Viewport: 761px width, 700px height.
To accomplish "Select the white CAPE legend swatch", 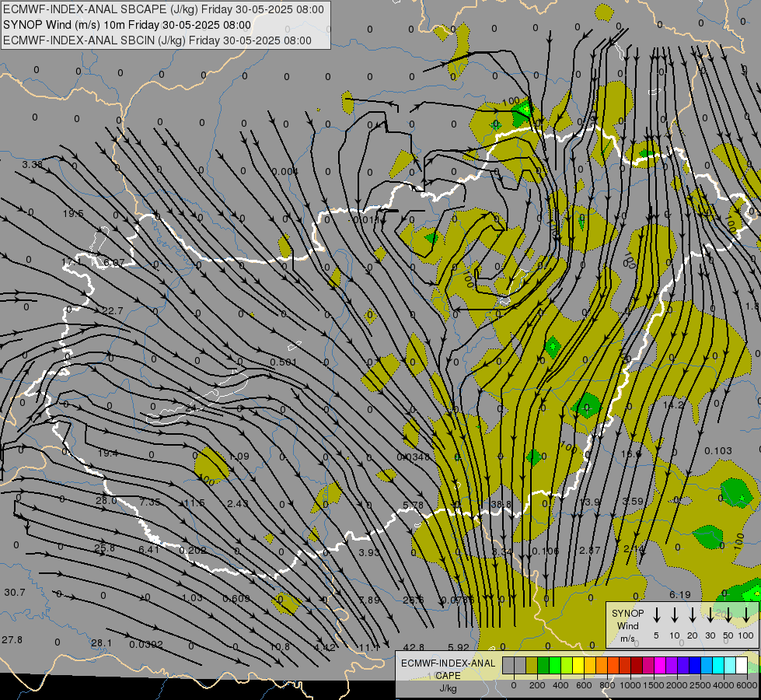I will pyautogui.click(x=741, y=666).
